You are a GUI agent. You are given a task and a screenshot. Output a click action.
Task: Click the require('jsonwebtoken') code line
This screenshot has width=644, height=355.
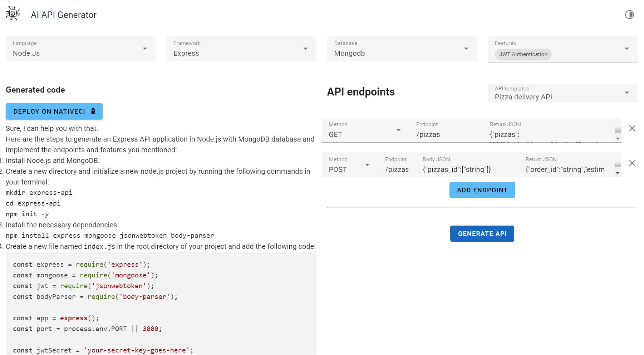tap(83, 286)
